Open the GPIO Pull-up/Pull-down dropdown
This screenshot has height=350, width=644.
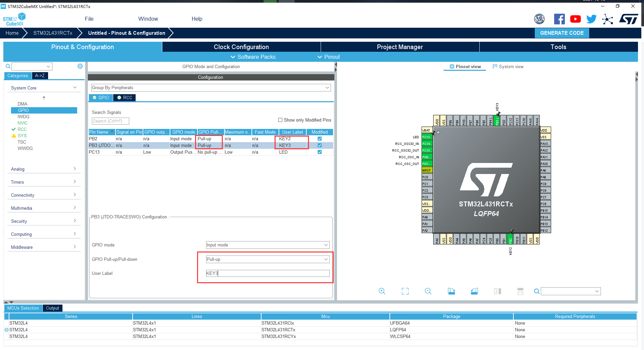(x=268, y=259)
